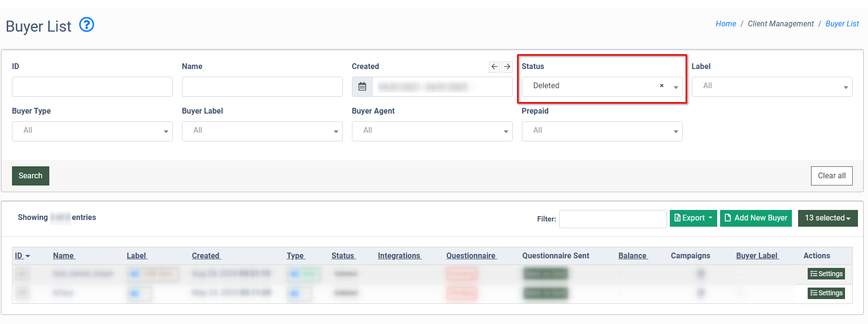The image size is (868, 324).
Task: Open the Export menu
Action: pyautogui.click(x=693, y=218)
